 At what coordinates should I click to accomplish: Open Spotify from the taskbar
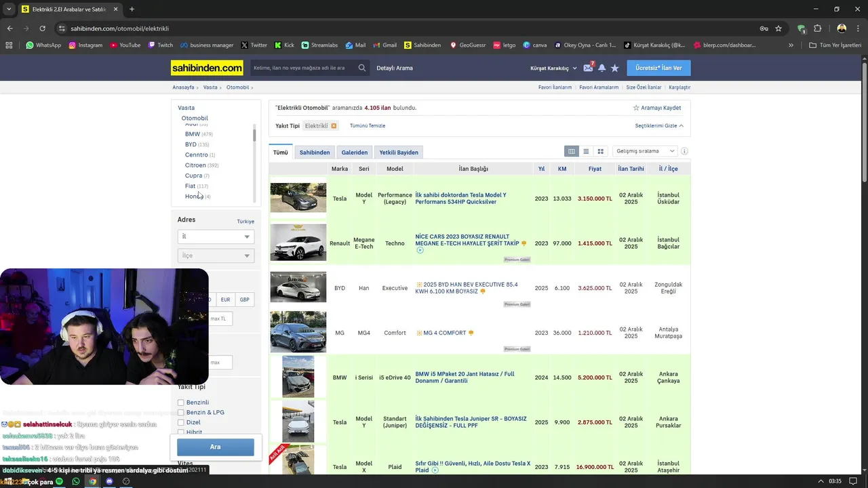(59, 481)
